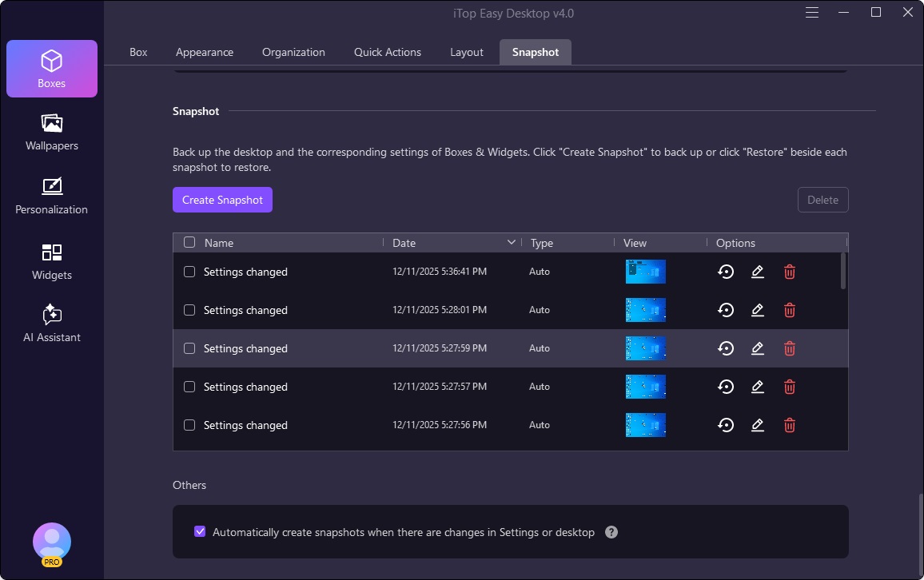The width and height of the screenshot is (924, 580).
Task: Switch to the Quick Actions tab
Action: pyautogui.click(x=388, y=52)
